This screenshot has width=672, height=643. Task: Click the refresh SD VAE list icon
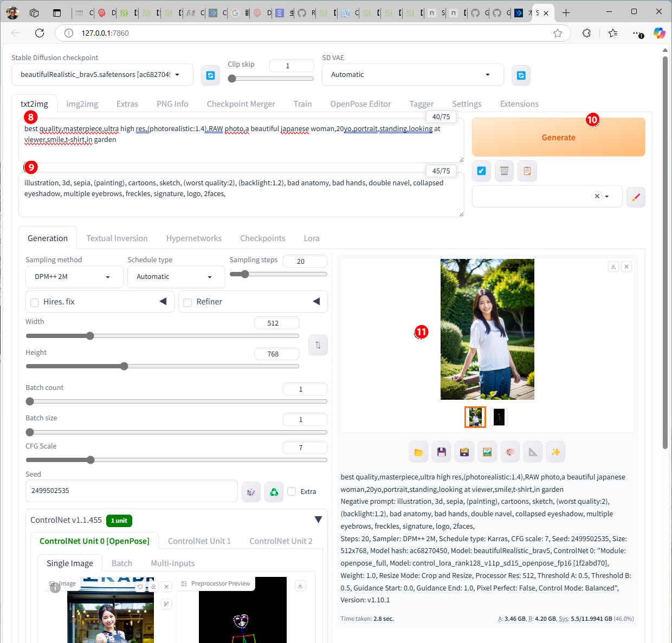coord(521,75)
